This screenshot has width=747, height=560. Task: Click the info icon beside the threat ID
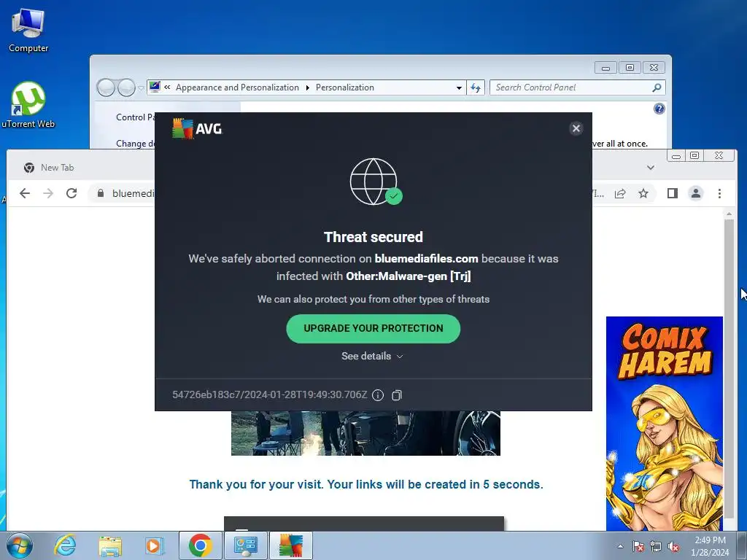click(x=378, y=395)
